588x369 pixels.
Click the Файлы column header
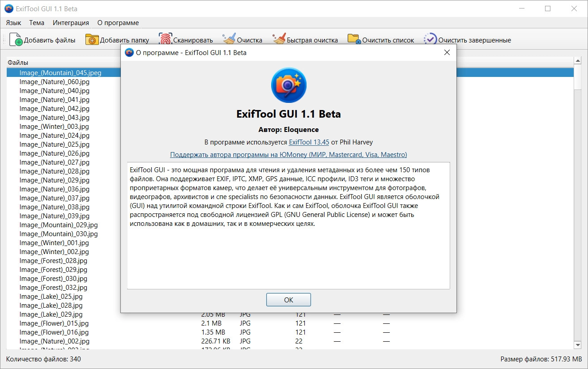(x=18, y=63)
